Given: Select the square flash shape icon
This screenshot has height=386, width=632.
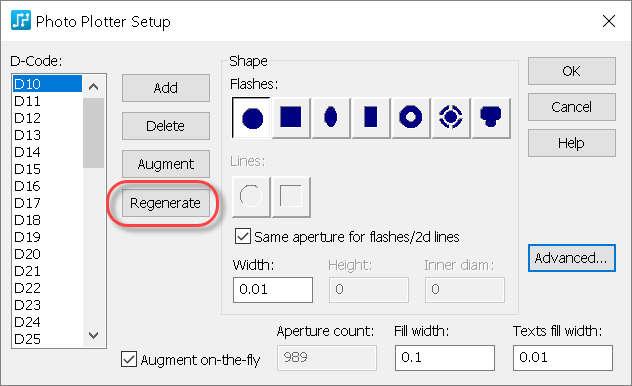Looking at the screenshot, I should pyautogui.click(x=291, y=118).
